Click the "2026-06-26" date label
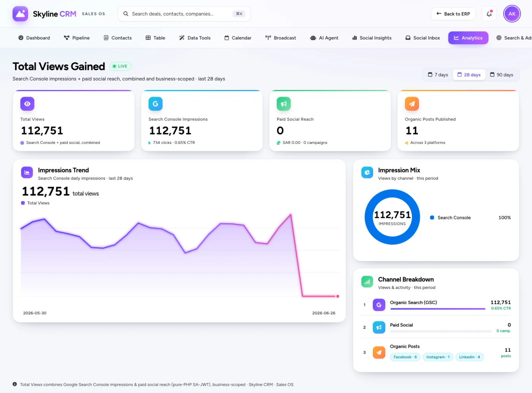This screenshot has height=393, width=532. pyautogui.click(x=324, y=313)
